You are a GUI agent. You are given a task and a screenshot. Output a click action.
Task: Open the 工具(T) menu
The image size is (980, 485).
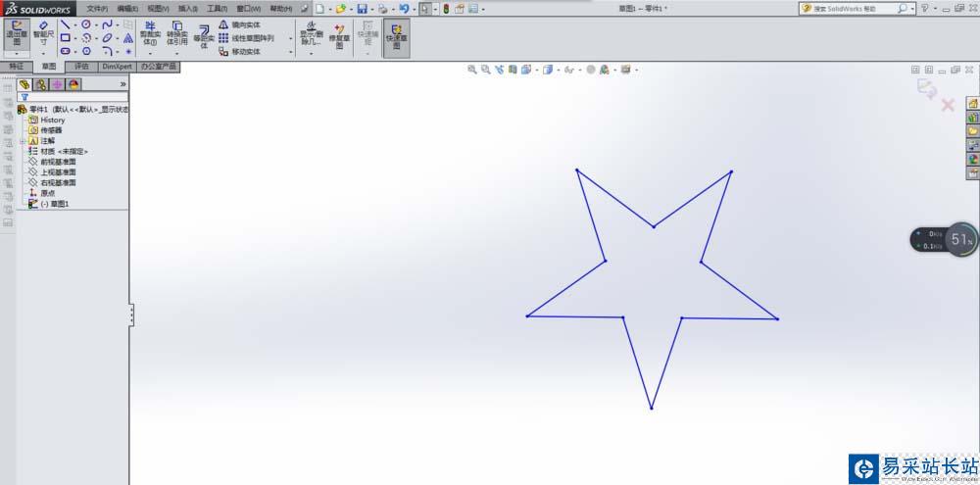point(219,9)
